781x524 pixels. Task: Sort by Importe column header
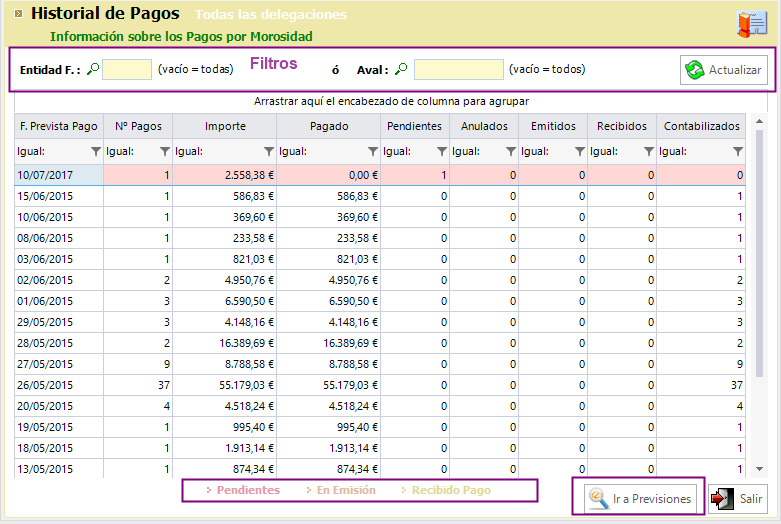coord(225,126)
